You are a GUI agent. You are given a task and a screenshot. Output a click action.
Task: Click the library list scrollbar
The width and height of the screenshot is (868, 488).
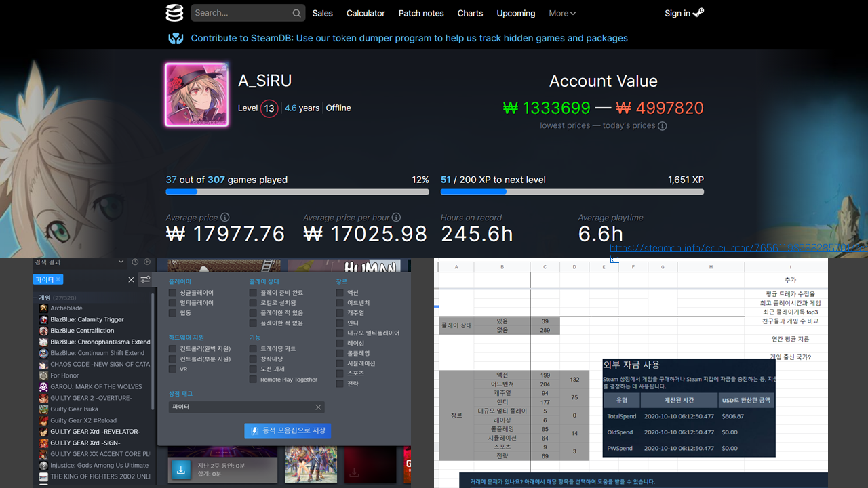point(153,352)
